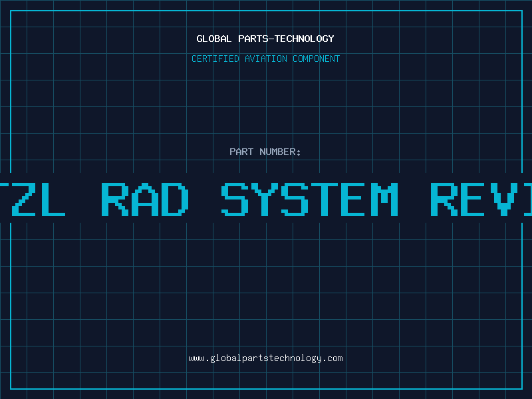532x399 pixels.
Task: Select the PART NUMBER: label
Action: 265,152
